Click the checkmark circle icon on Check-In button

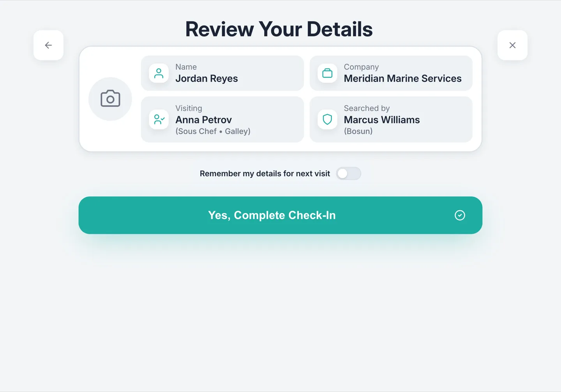pyautogui.click(x=460, y=215)
